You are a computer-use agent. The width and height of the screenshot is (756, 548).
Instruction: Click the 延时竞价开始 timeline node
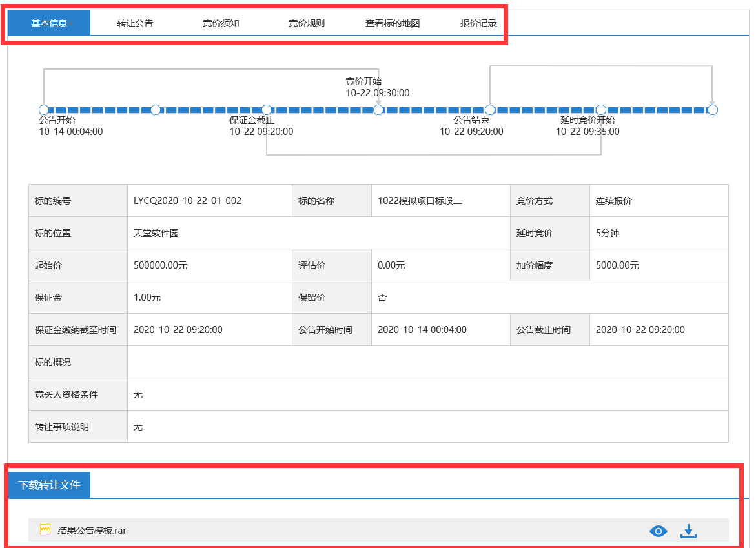point(601,110)
